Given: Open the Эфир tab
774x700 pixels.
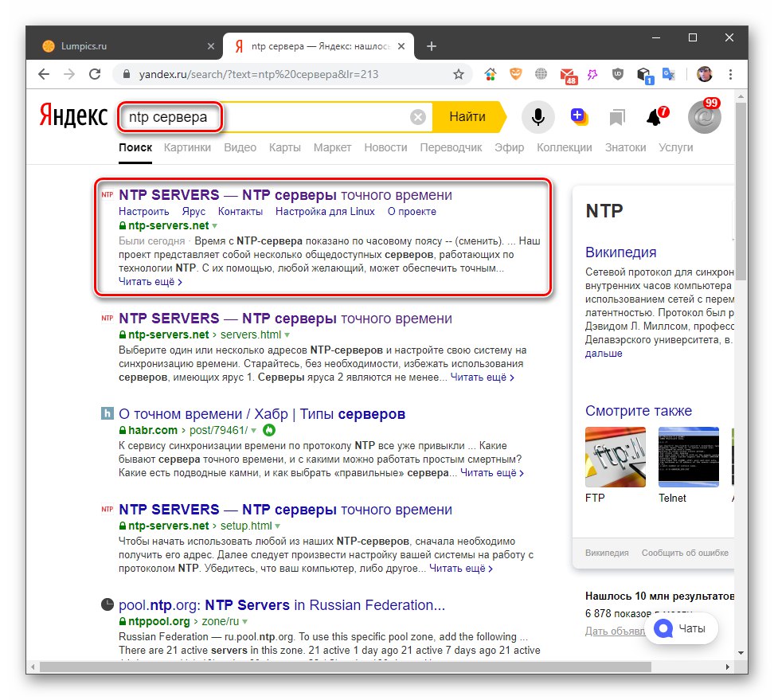Looking at the screenshot, I should coord(509,147).
